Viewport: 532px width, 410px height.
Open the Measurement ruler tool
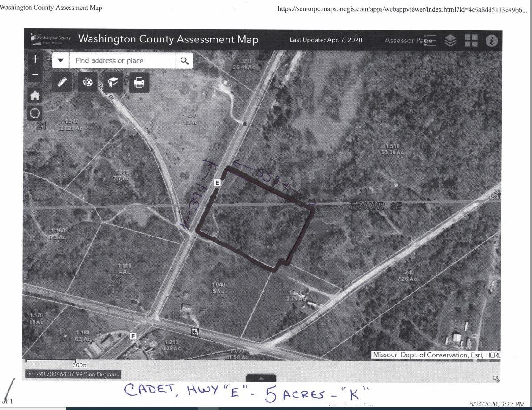(x=62, y=83)
